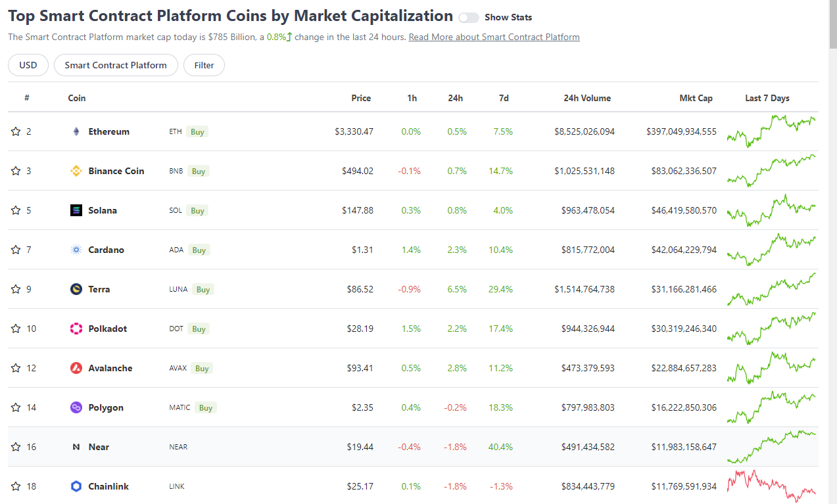Open the Avalanche name link

click(110, 368)
